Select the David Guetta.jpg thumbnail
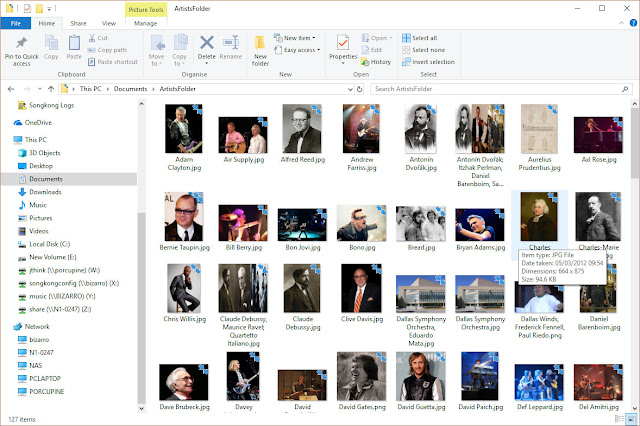The image size is (640, 426). 421,376
